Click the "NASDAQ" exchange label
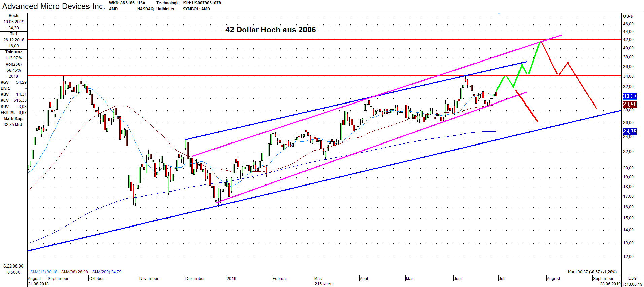The width and height of the screenshot is (644, 287). (x=145, y=9)
